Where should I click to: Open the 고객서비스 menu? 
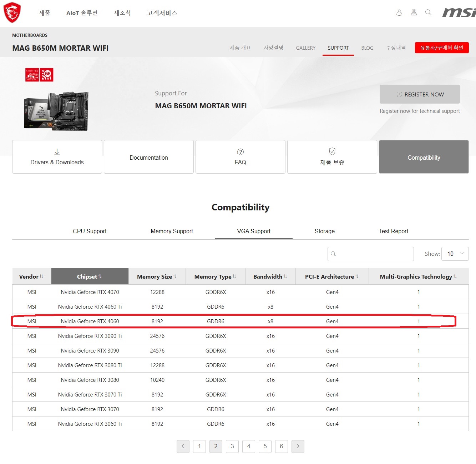(162, 13)
